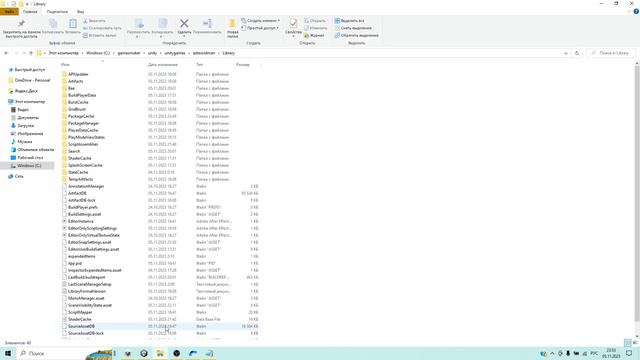Open the Easy access (Простой доступ) dropdown
This screenshot has height=360, width=640.
[x=260, y=28]
